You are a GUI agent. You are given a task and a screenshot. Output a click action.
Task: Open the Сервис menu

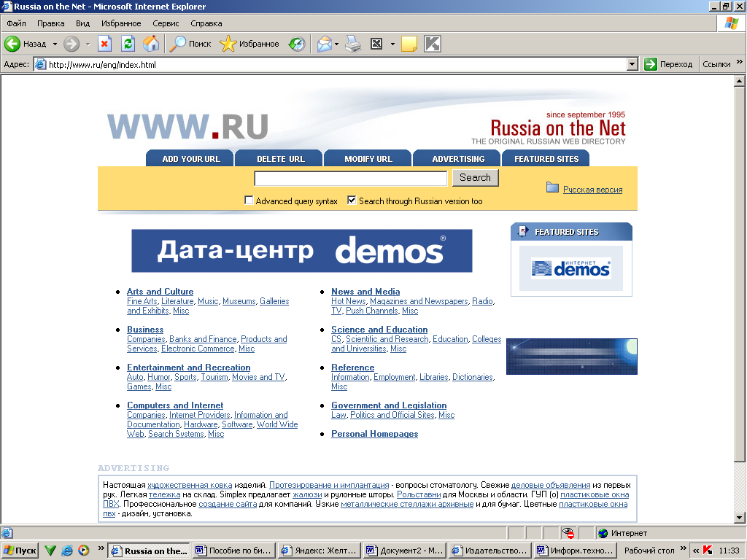pyautogui.click(x=166, y=23)
